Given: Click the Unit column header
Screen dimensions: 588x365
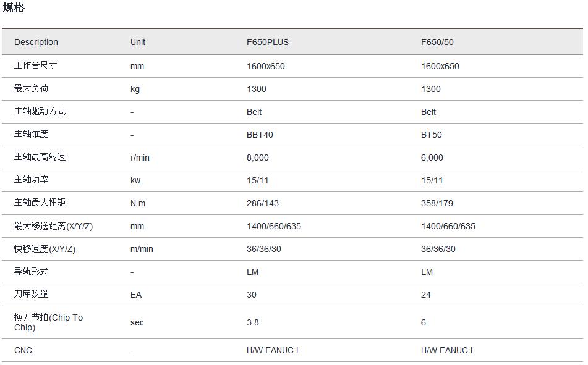Looking at the screenshot, I should tap(138, 42).
